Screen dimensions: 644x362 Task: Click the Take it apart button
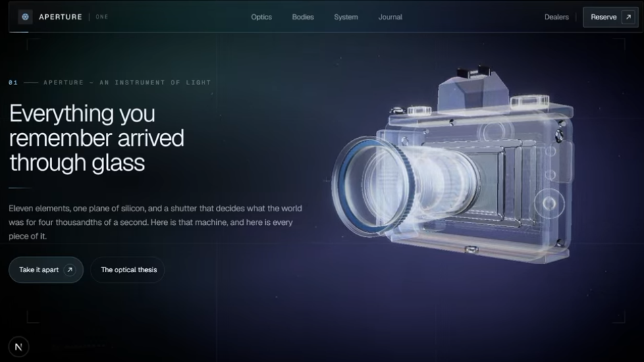(46, 270)
